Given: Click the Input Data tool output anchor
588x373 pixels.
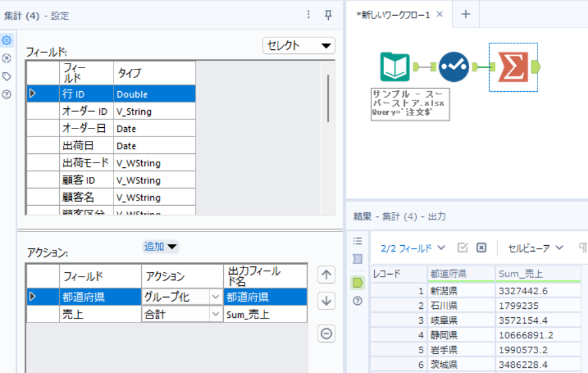Looking at the screenshot, I should pyautogui.click(x=416, y=67).
